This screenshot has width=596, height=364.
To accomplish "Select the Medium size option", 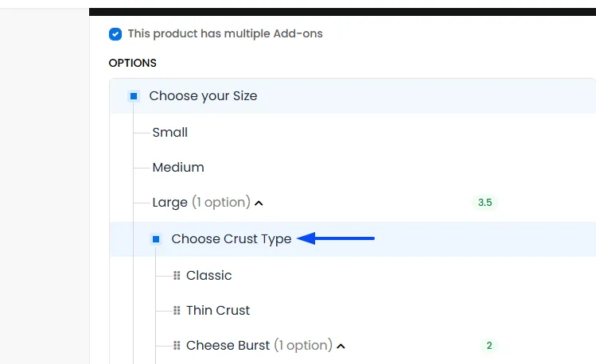I will 178,168.
